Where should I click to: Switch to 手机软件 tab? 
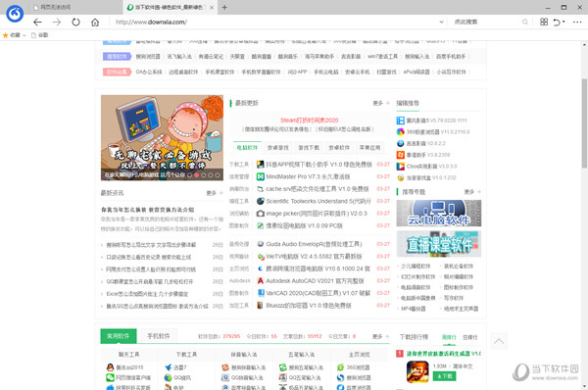coord(158,336)
